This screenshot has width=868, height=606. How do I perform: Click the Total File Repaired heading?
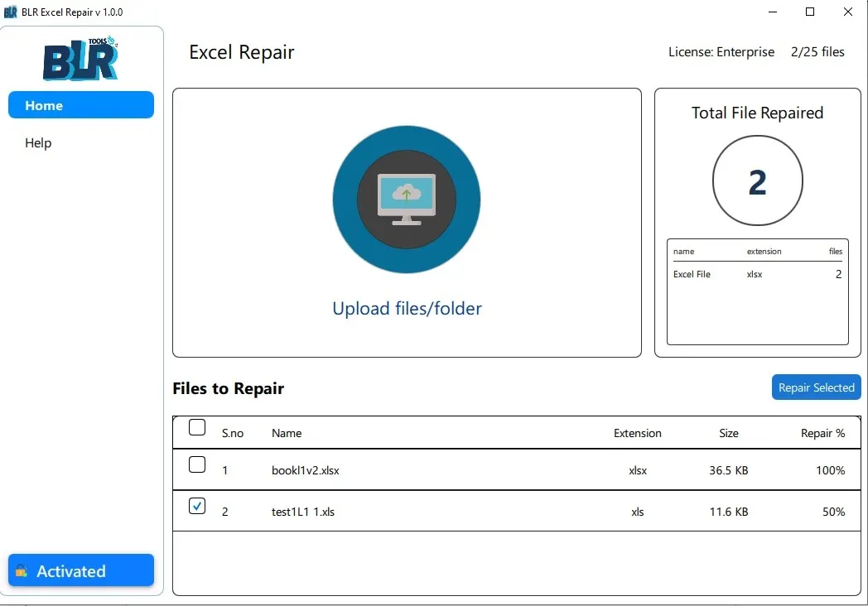757,113
